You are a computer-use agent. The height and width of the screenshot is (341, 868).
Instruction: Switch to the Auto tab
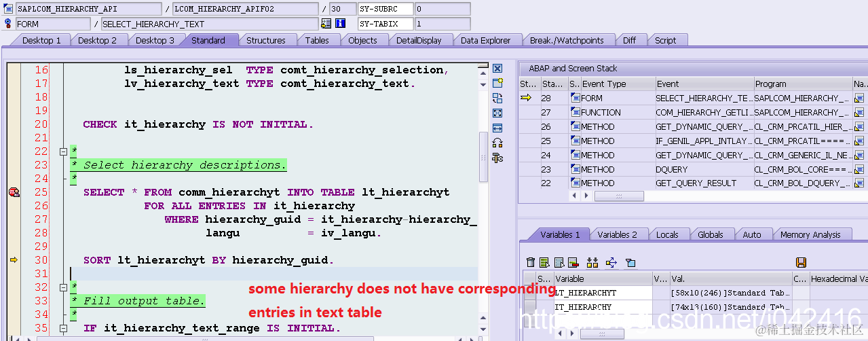click(752, 234)
